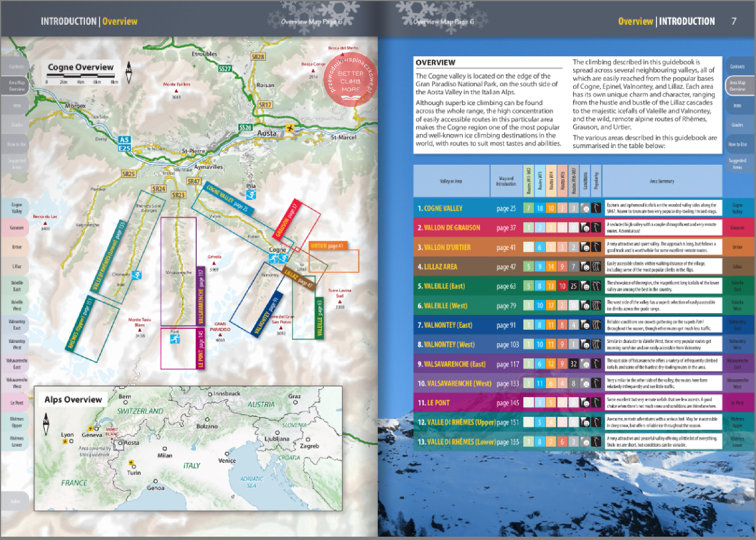
Task: Click the orange 14 grade box in Lillaz row
Action: [551, 267]
